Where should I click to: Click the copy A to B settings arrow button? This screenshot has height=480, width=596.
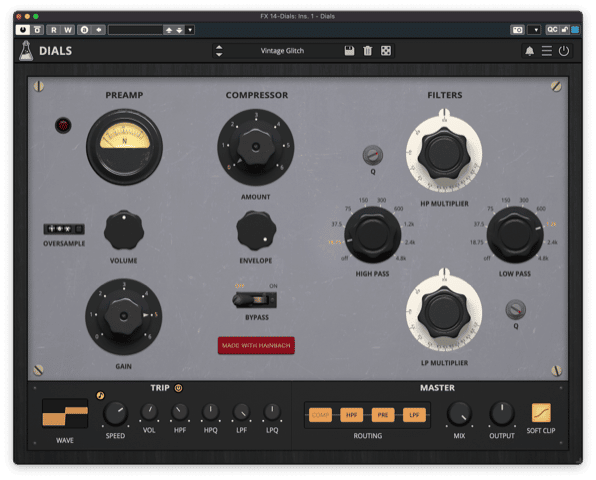coord(99,30)
